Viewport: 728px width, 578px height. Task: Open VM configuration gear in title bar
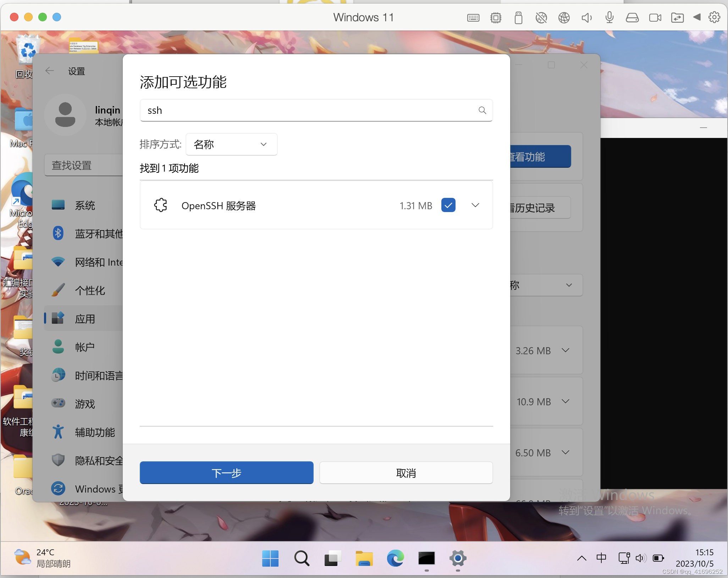tap(714, 17)
